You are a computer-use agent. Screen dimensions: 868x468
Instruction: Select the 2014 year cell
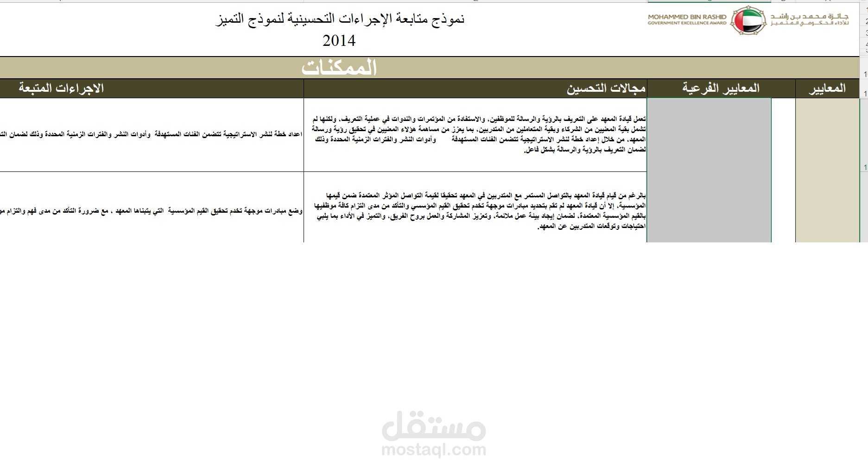[339, 41]
